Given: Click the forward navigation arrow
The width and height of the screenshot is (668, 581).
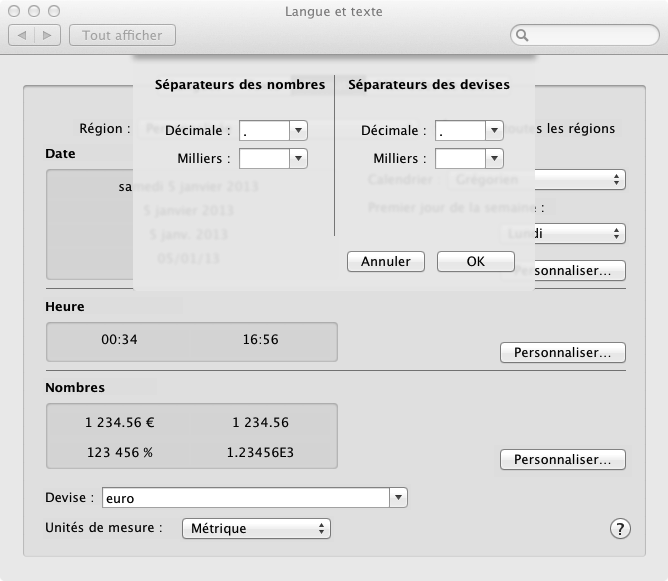Looking at the screenshot, I should pos(47,35).
